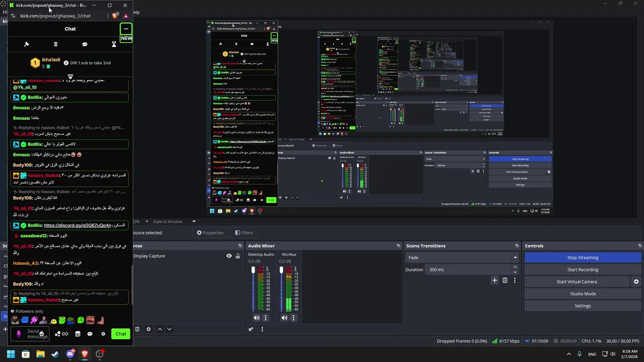644x362 pixels.
Task: Click Start Virtual Camera button
Action: [x=577, y=282]
